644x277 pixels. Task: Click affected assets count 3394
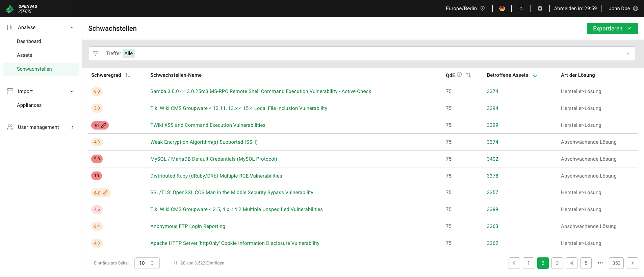[x=492, y=108]
